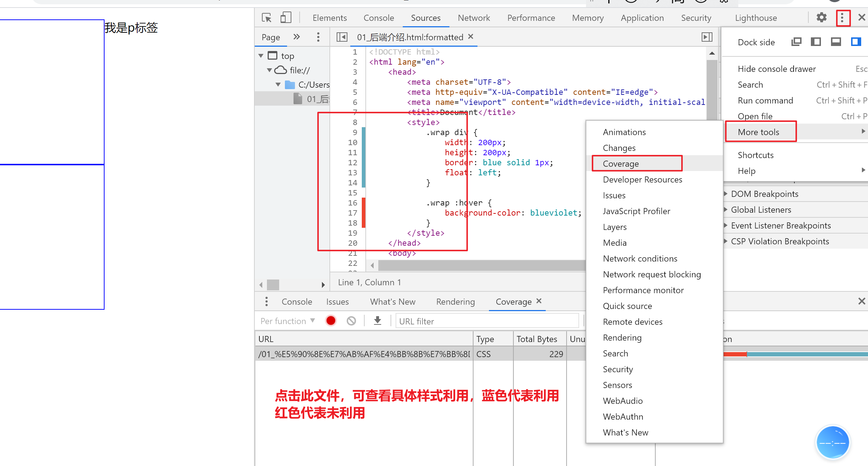Click the export coverage download icon
Screen dimensions: 868x466
tap(377, 321)
